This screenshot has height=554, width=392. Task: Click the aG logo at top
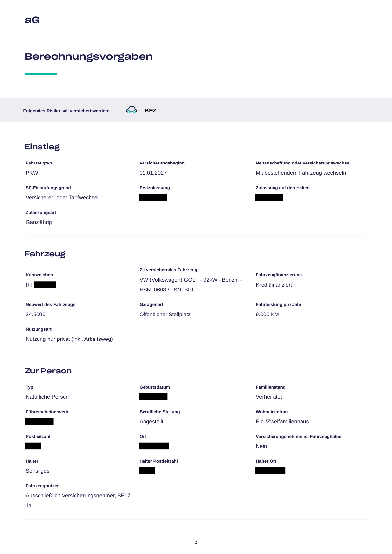[32, 20]
